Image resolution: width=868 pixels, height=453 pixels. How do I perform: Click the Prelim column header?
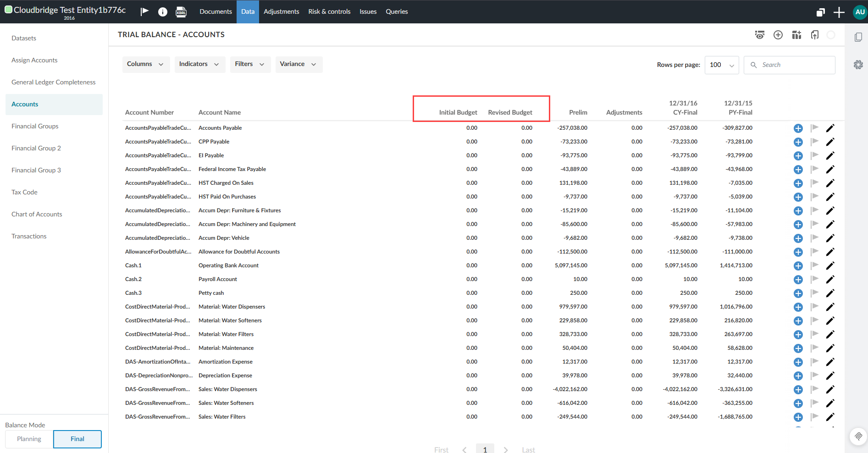pyautogui.click(x=578, y=112)
